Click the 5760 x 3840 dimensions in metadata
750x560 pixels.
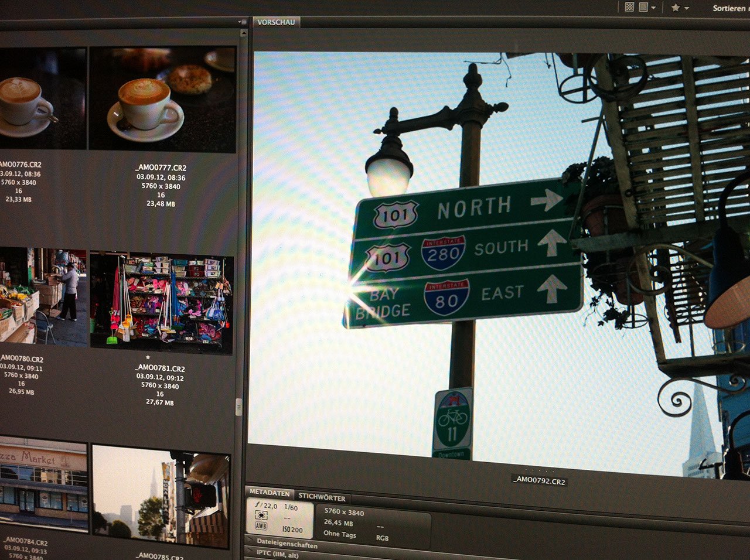coord(344,512)
